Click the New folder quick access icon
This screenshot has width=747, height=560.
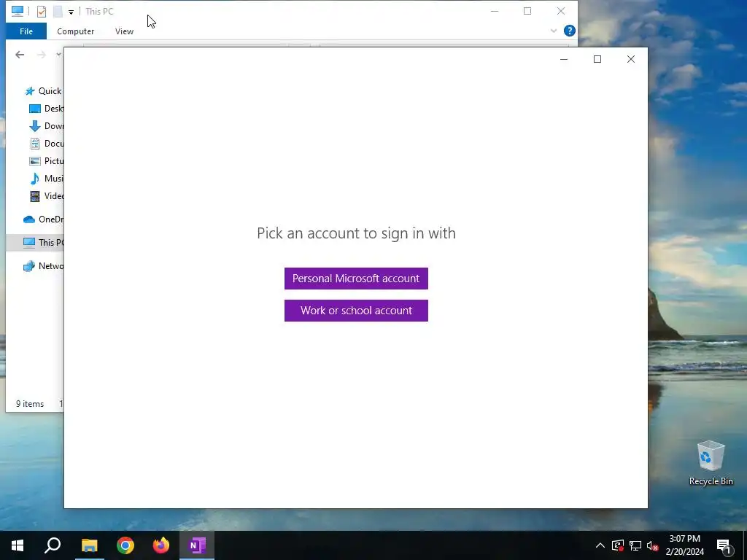click(58, 12)
